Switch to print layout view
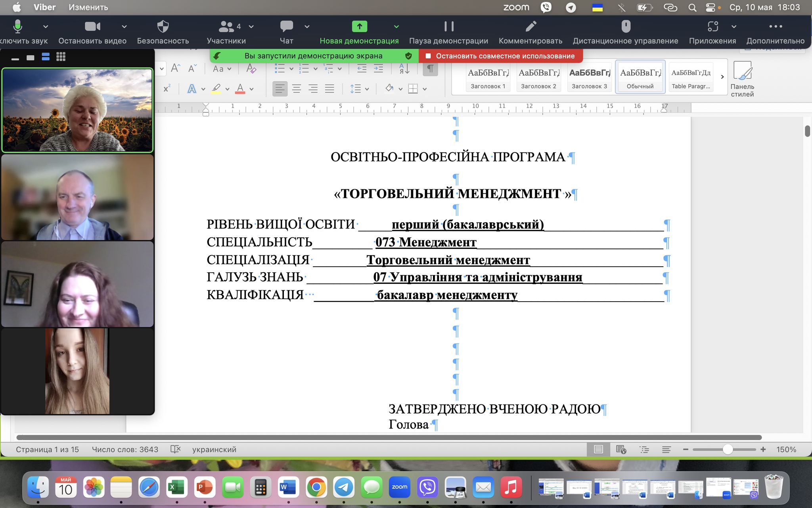 (598, 449)
